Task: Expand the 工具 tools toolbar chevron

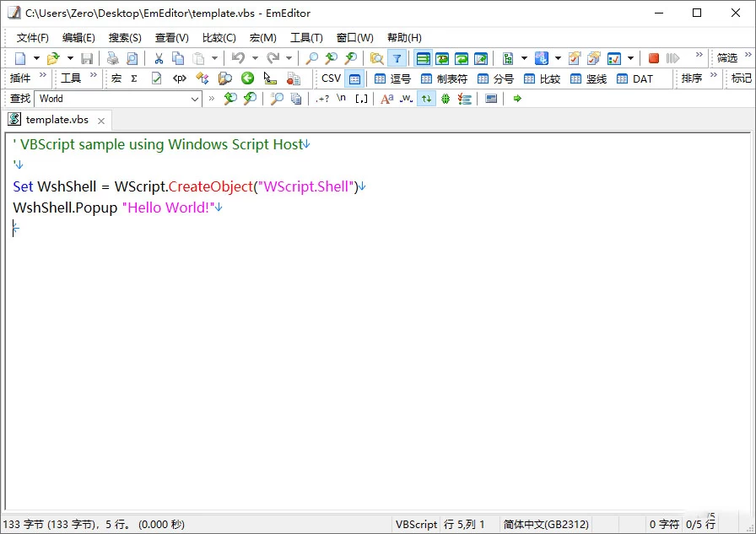Action: (x=94, y=75)
